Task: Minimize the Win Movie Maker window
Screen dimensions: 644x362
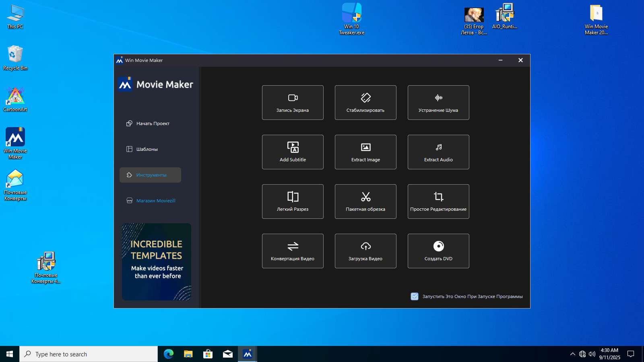Action: (x=500, y=60)
